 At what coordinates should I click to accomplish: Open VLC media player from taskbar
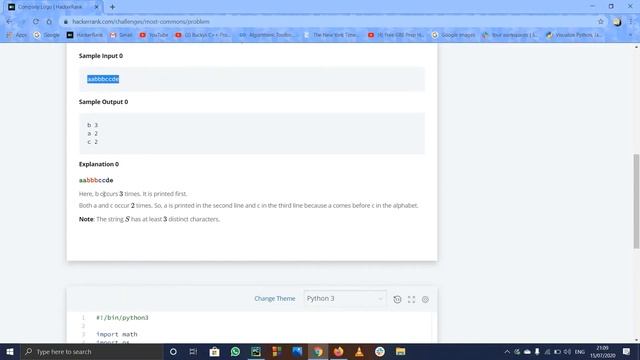pos(359,351)
